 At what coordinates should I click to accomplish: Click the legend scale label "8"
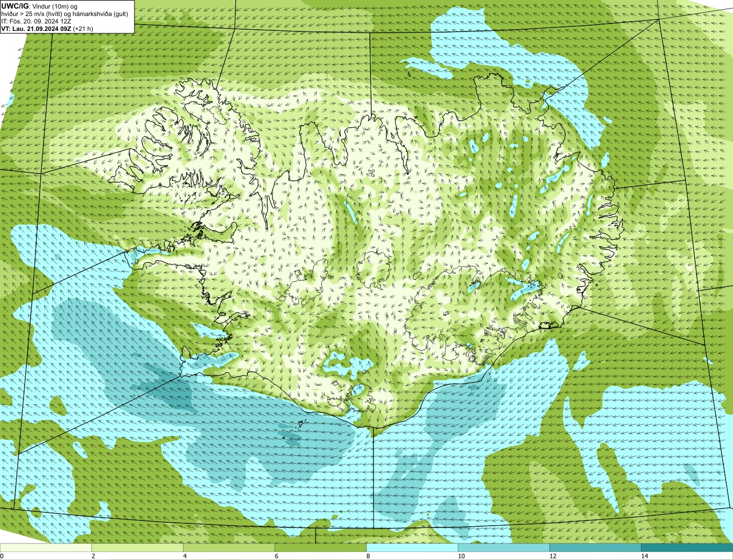pyautogui.click(x=368, y=556)
